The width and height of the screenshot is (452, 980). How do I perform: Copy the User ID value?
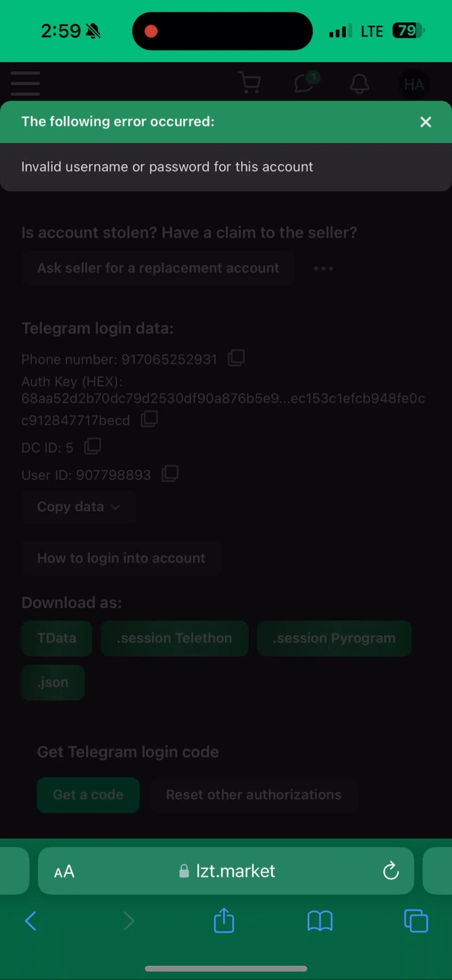[x=170, y=473]
